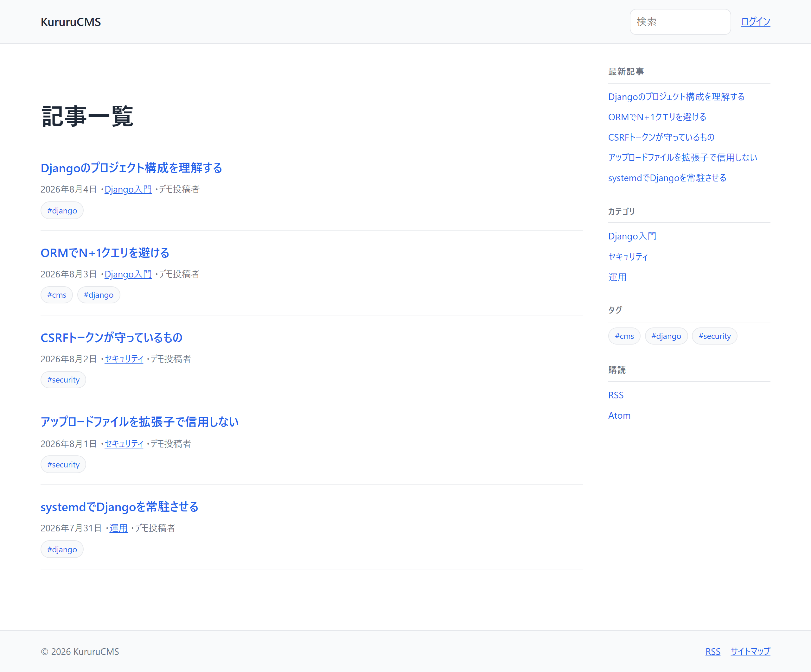Open article ORMでN+1クエリを避ける in the main list
Image resolution: width=811 pixels, height=672 pixels.
coord(105,253)
